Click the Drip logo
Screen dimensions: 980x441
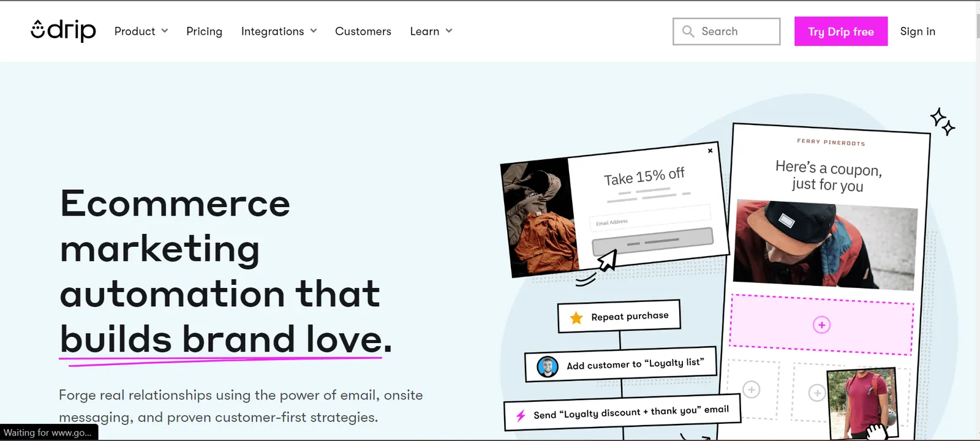click(63, 31)
